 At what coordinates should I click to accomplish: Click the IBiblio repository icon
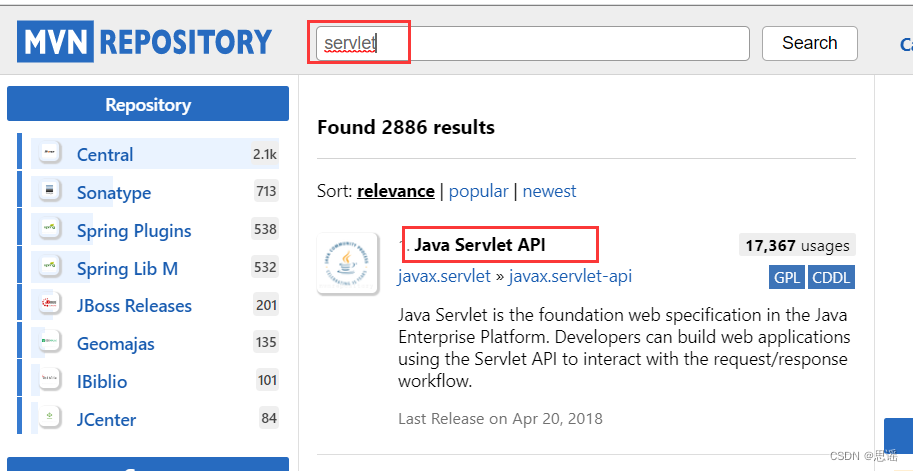49,380
